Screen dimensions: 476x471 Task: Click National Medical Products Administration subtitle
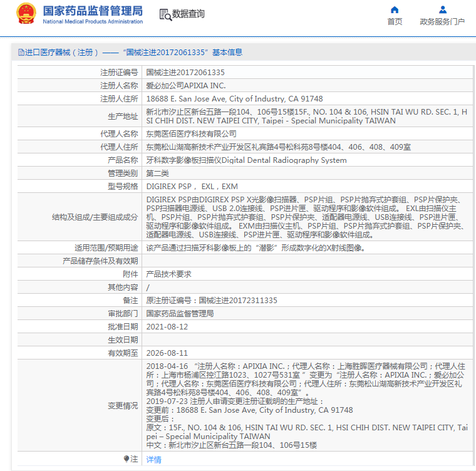93,21
